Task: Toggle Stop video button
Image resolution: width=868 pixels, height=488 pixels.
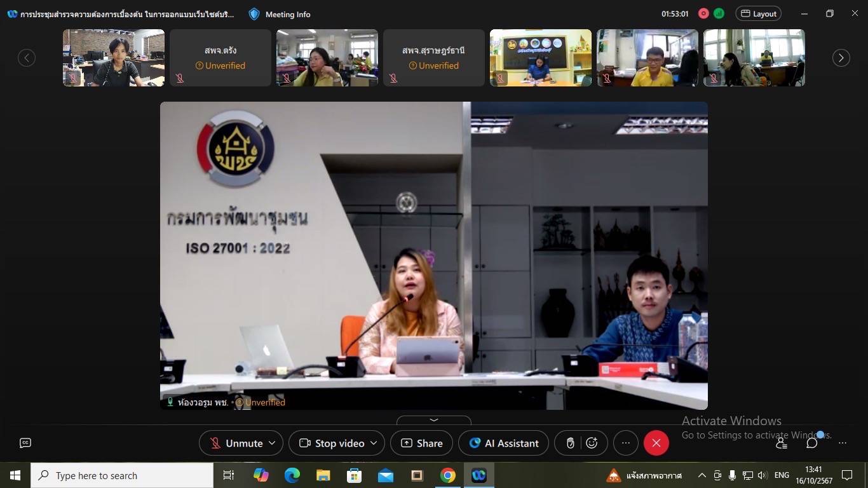Action: pyautogui.click(x=332, y=443)
